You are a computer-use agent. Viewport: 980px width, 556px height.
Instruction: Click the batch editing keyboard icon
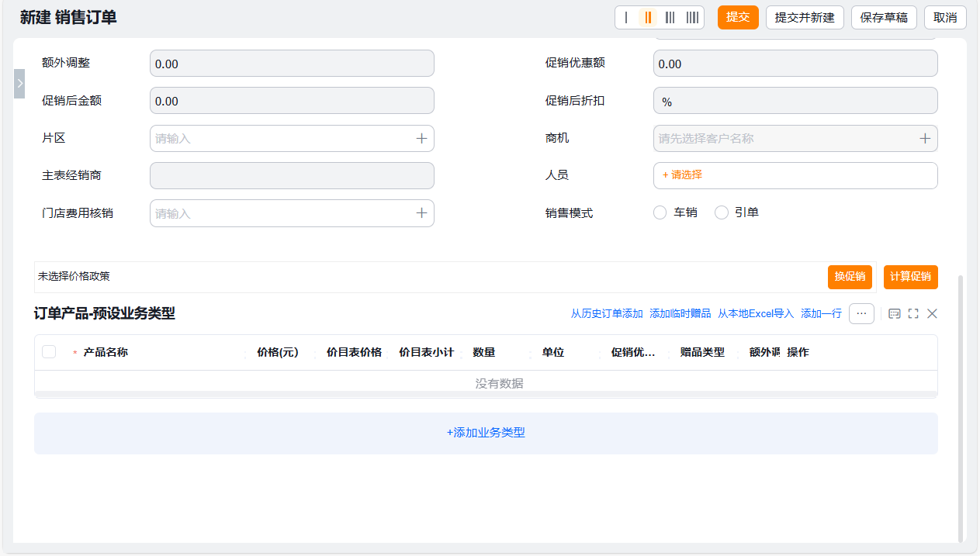click(x=893, y=314)
